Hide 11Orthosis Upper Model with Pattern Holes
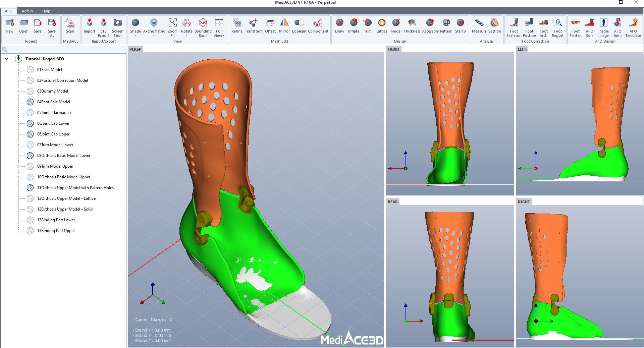The width and height of the screenshot is (644, 348). (x=30, y=188)
